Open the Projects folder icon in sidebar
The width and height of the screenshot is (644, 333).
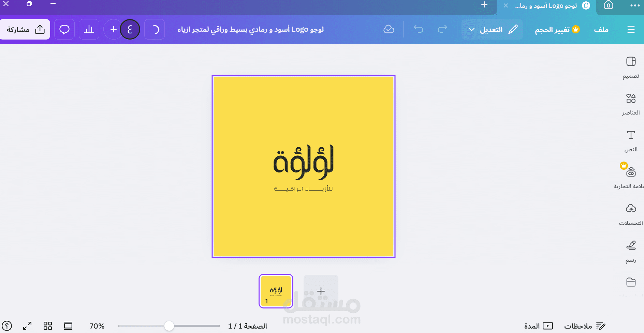(631, 282)
